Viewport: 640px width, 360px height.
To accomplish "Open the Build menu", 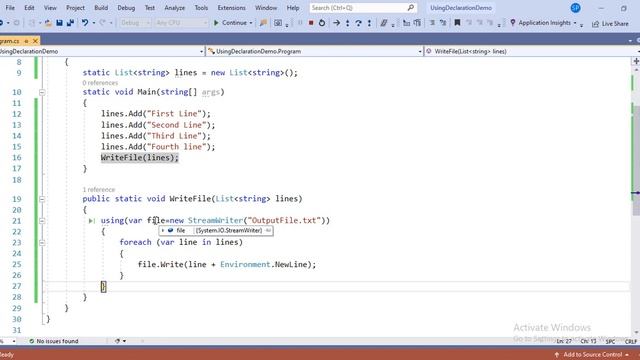I will click(x=101, y=8).
